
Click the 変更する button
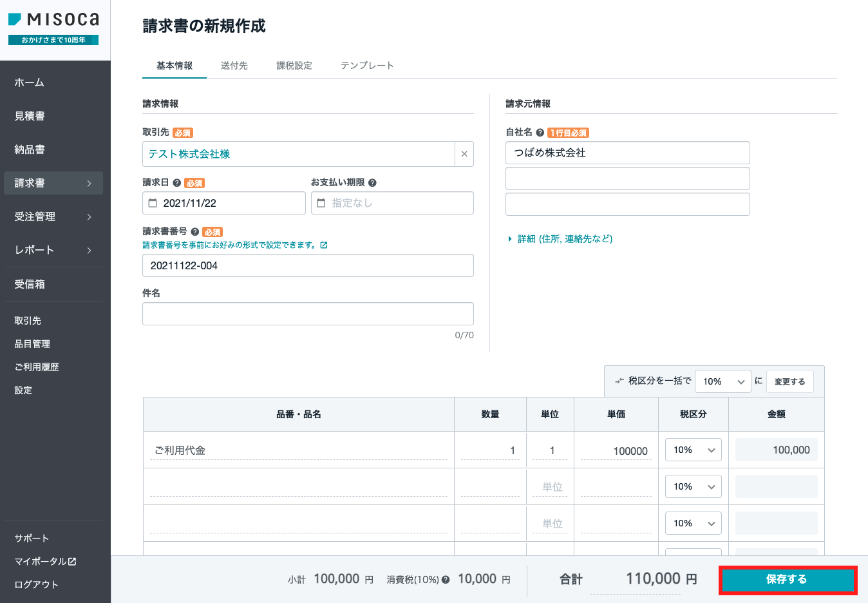pos(789,381)
